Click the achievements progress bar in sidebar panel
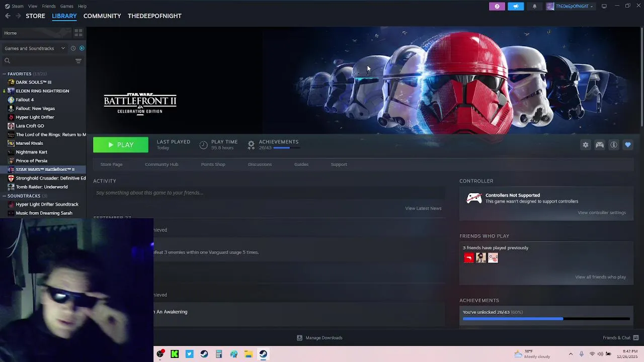 click(546, 319)
